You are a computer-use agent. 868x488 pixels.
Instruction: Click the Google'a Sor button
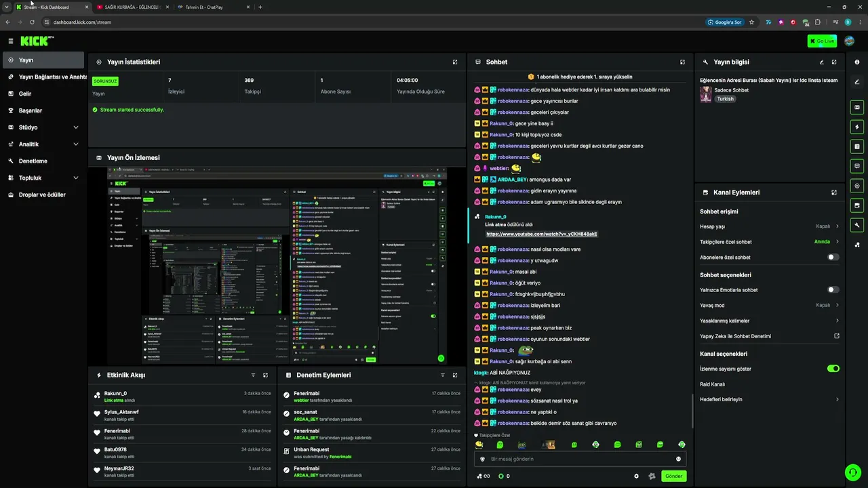724,22
